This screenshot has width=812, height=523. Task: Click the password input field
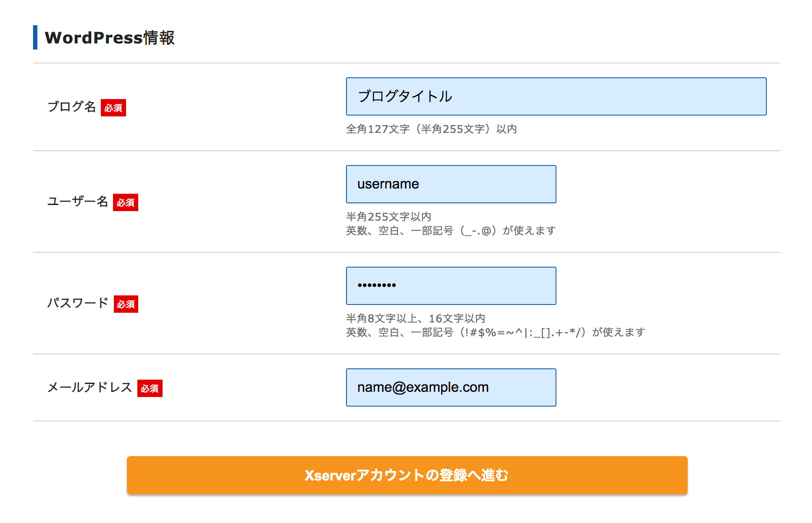click(x=450, y=286)
